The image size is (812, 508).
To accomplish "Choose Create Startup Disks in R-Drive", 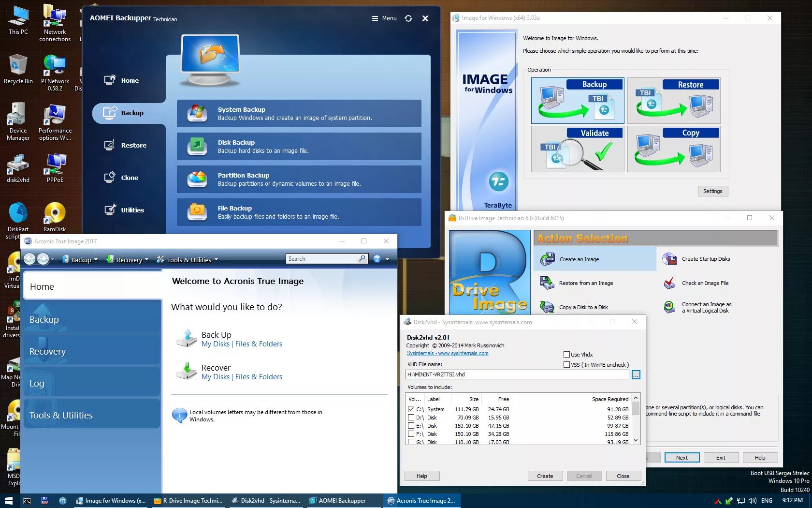I will pos(696,259).
